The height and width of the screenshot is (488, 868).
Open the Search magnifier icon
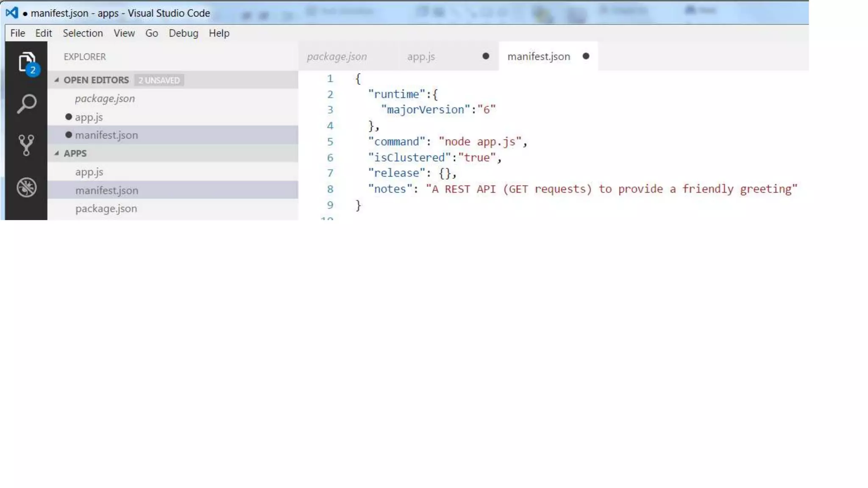click(x=26, y=104)
